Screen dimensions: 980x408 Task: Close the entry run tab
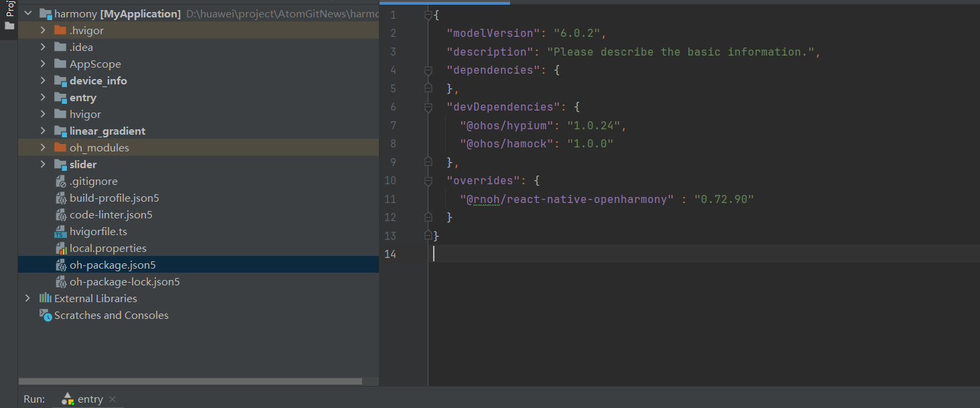(112, 399)
